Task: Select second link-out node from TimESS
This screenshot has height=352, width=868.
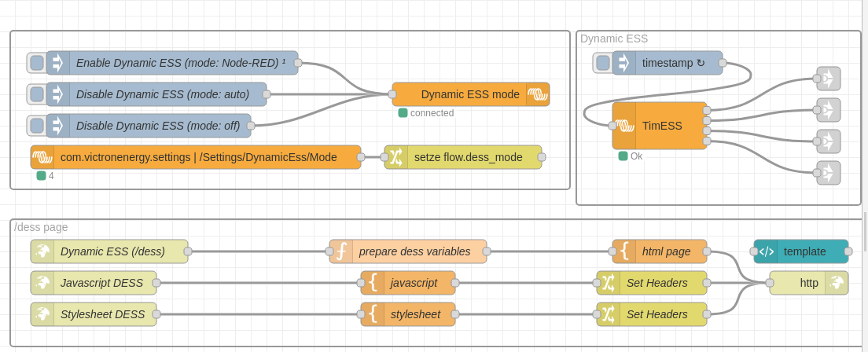Action: (x=828, y=110)
